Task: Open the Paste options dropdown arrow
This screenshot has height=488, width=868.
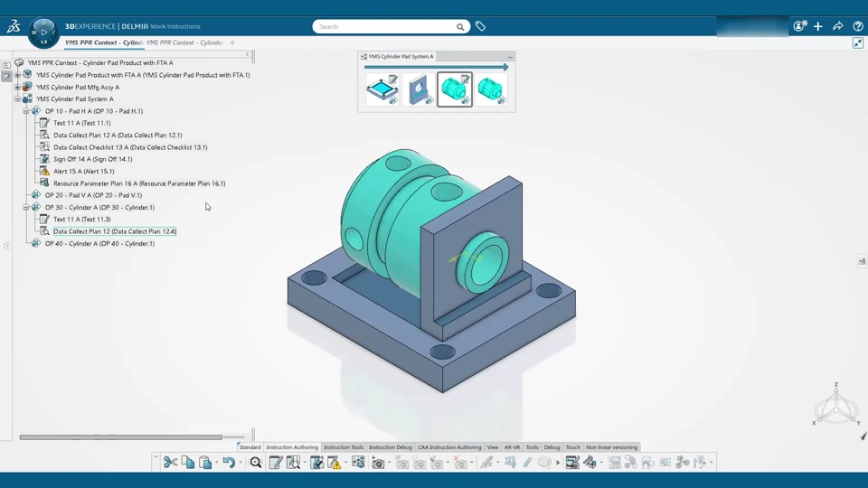Action: click(216, 463)
